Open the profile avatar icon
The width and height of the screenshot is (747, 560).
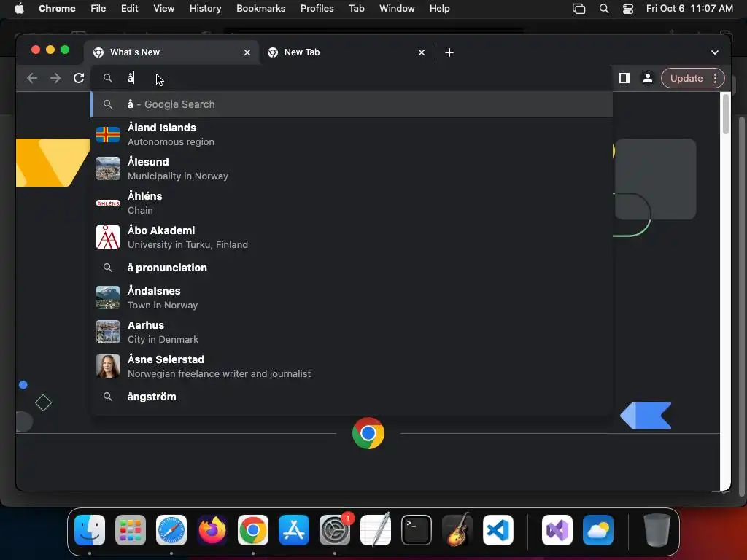coord(648,78)
